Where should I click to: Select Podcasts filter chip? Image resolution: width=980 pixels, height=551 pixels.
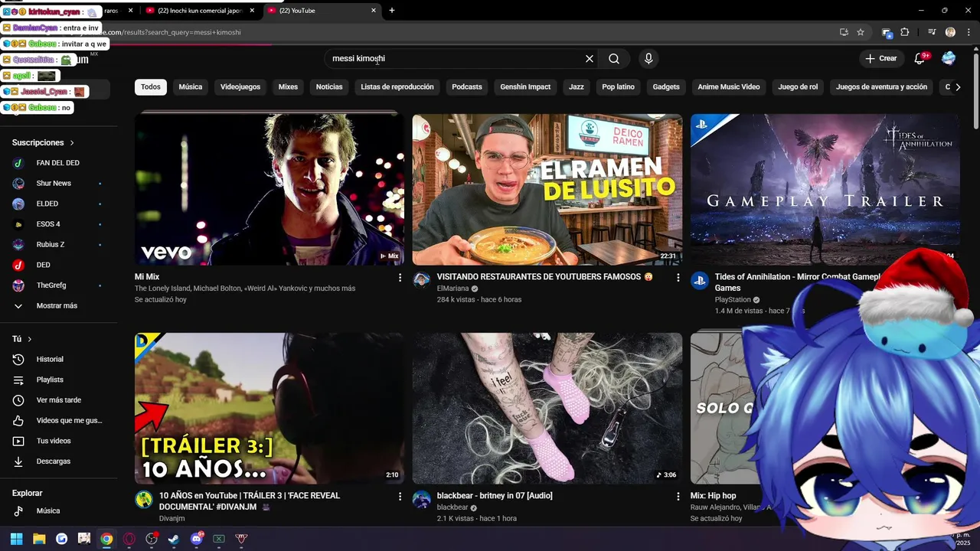[467, 87]
